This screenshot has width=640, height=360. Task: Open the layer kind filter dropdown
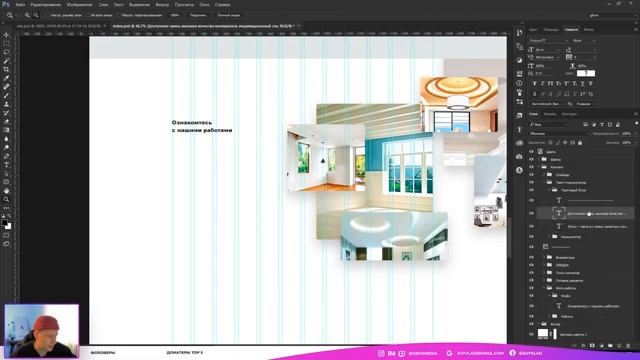(548, 124)
